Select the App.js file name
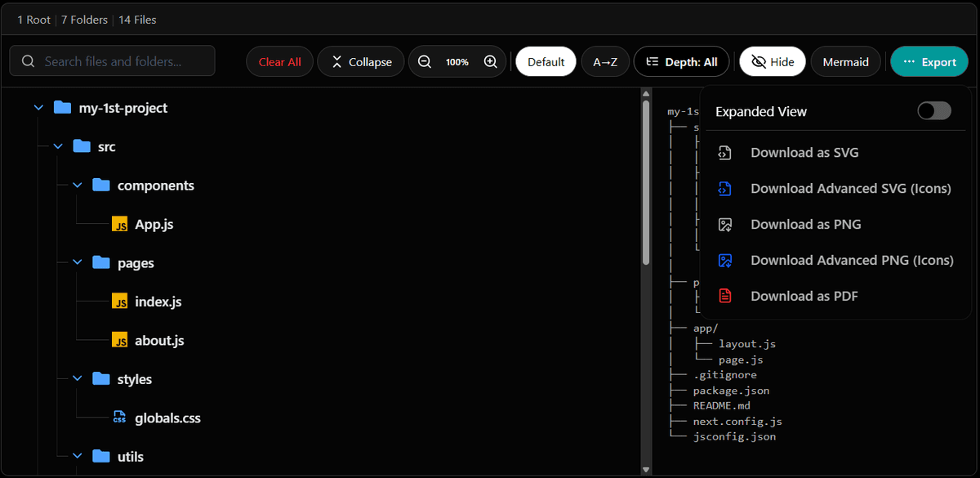 tap(154, 225)
